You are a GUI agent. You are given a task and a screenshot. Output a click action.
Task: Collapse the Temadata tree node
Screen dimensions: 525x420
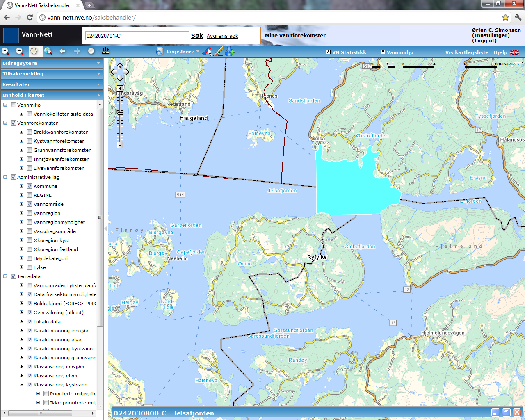point(5,276)
